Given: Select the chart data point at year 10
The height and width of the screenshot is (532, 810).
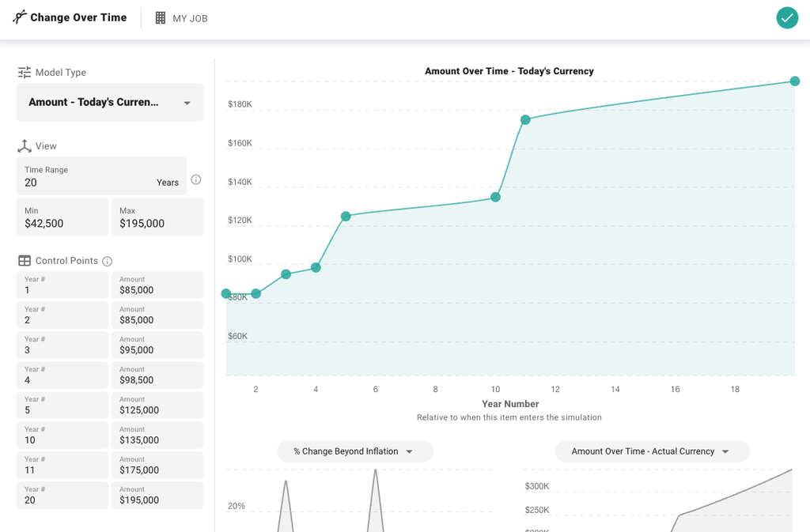Looking at the screenshot, I should click(496, 197).
